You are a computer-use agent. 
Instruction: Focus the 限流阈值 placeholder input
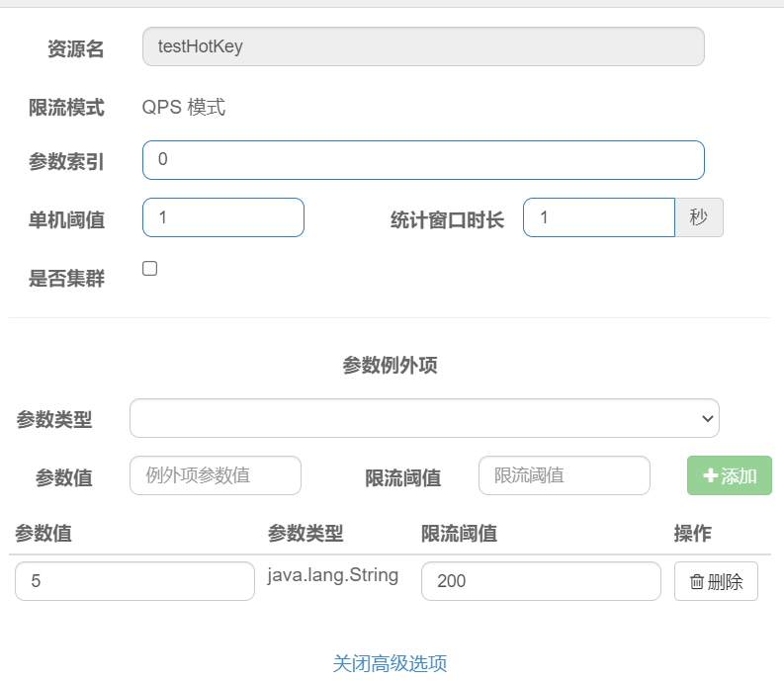click(x=564, y=475)
